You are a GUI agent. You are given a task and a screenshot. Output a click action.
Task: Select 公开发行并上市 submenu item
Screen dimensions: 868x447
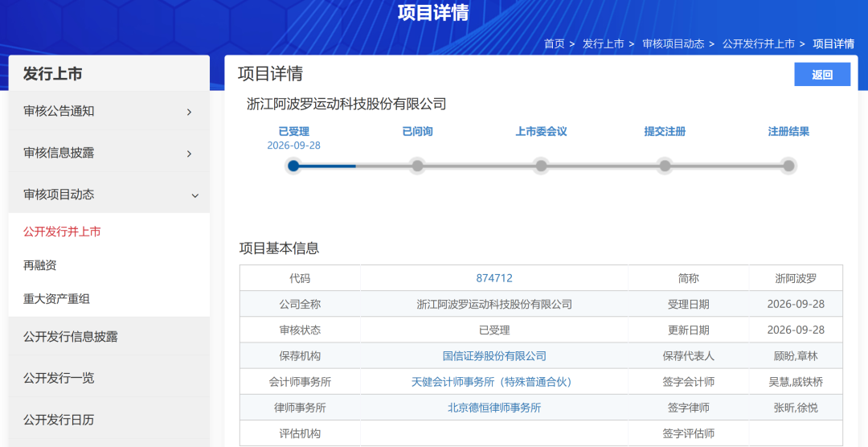[62, 232]
